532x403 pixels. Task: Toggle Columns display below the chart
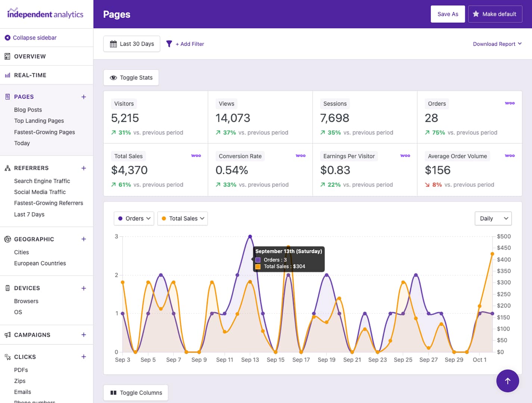point(136,393)
